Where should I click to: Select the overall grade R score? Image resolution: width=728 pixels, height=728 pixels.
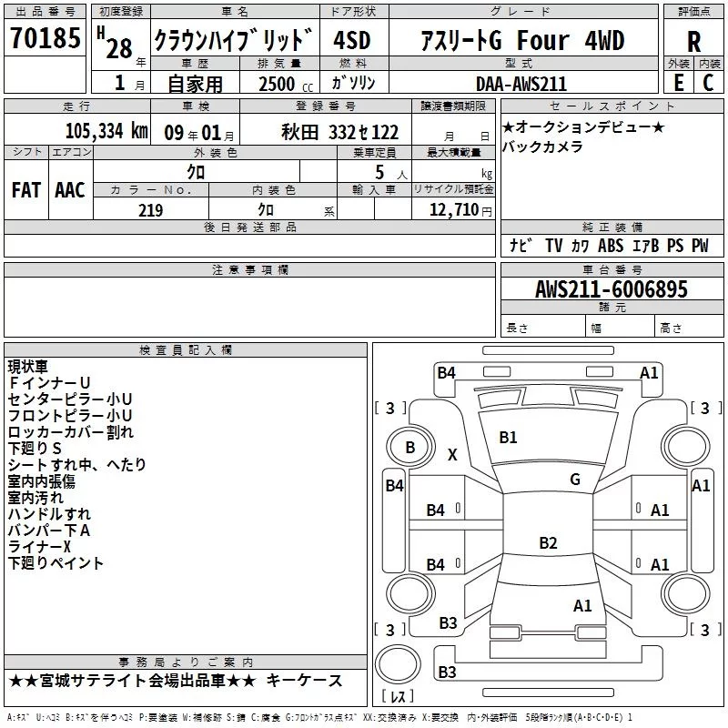click(693, 40)
